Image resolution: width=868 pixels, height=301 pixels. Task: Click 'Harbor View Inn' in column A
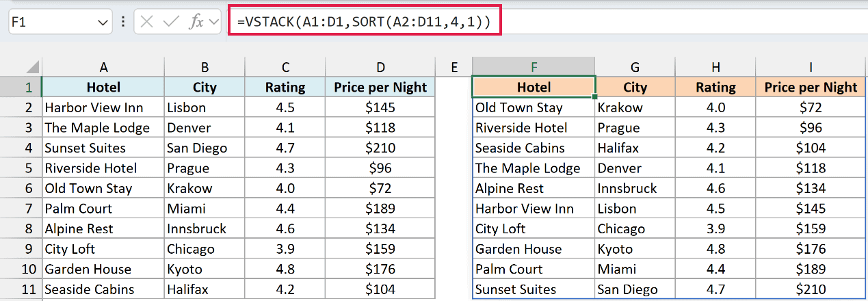[94, 107]
